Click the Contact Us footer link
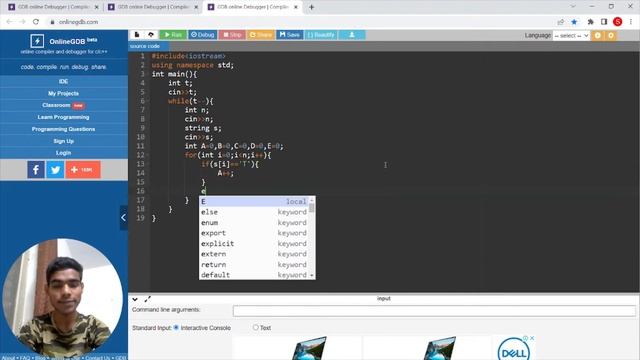Image resolution: width=640 pixels, height=360 pixels. 97,358
